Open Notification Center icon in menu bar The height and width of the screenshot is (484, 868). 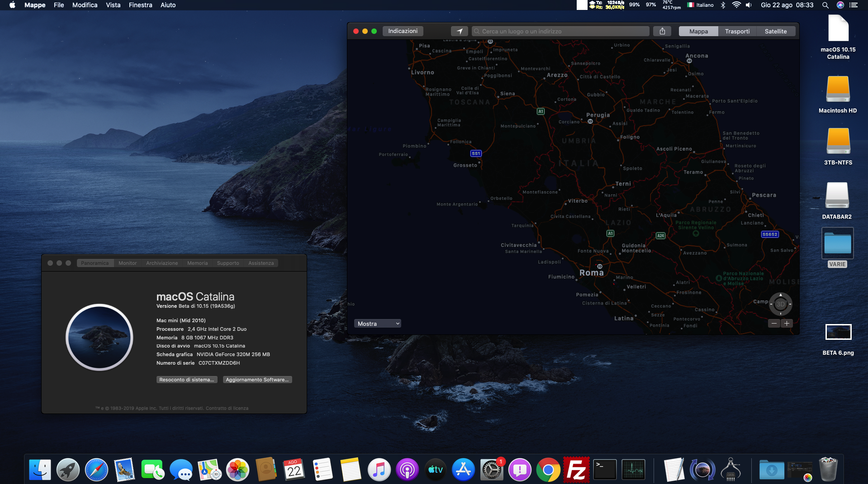(x=854, y=5)
